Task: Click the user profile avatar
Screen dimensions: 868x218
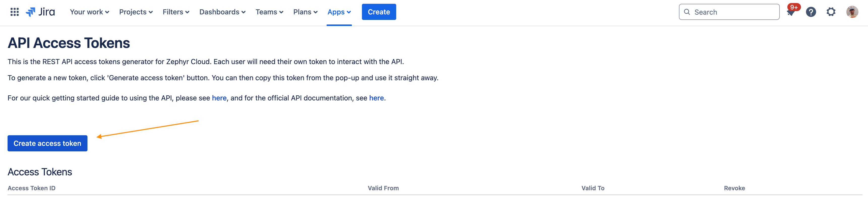Action: 852,12
